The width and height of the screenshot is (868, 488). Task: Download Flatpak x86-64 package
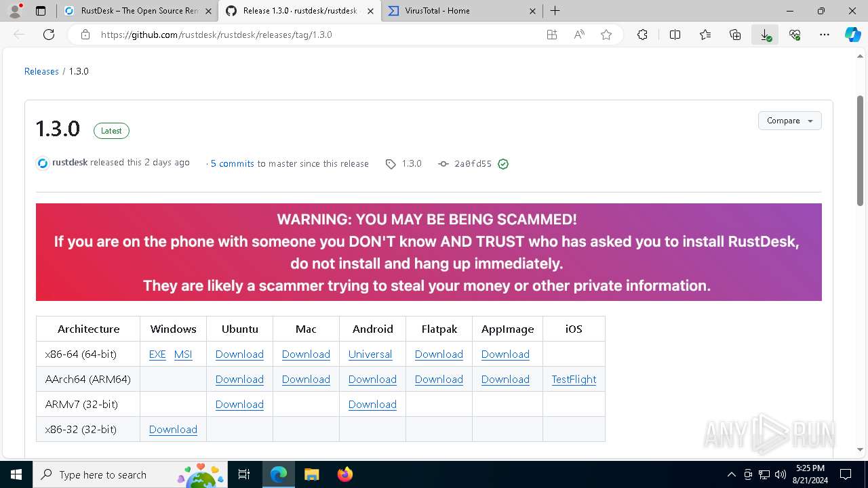click(439, 354)
